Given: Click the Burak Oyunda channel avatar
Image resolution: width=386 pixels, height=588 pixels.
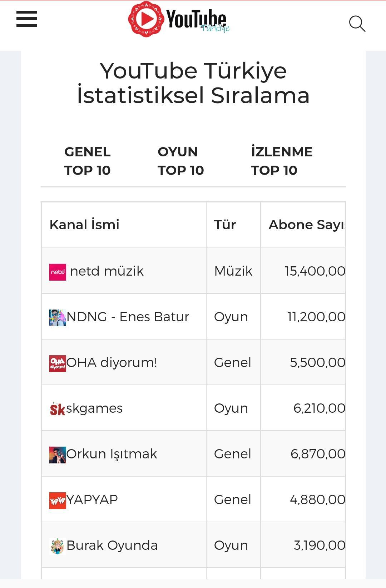Looking at the screenshot, I should [x=58, y=546].
